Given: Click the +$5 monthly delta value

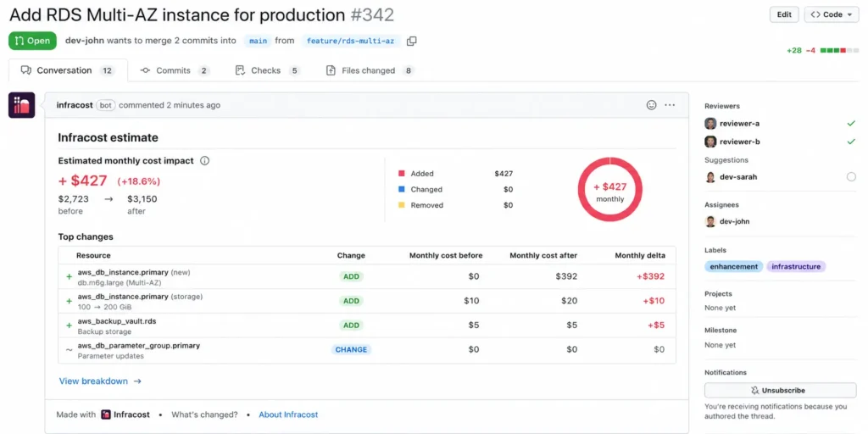Looking at the screenshot, I should point(656,325).
